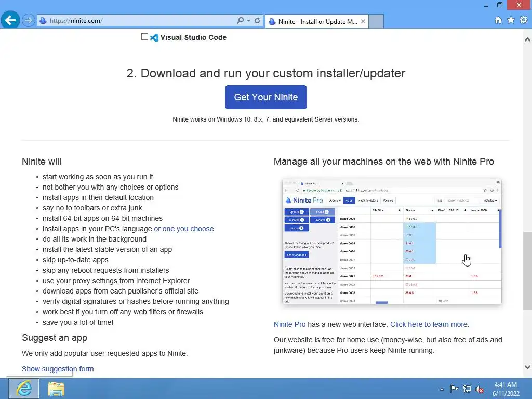Click the Get Your Ninite button

[x=266, y=97]
